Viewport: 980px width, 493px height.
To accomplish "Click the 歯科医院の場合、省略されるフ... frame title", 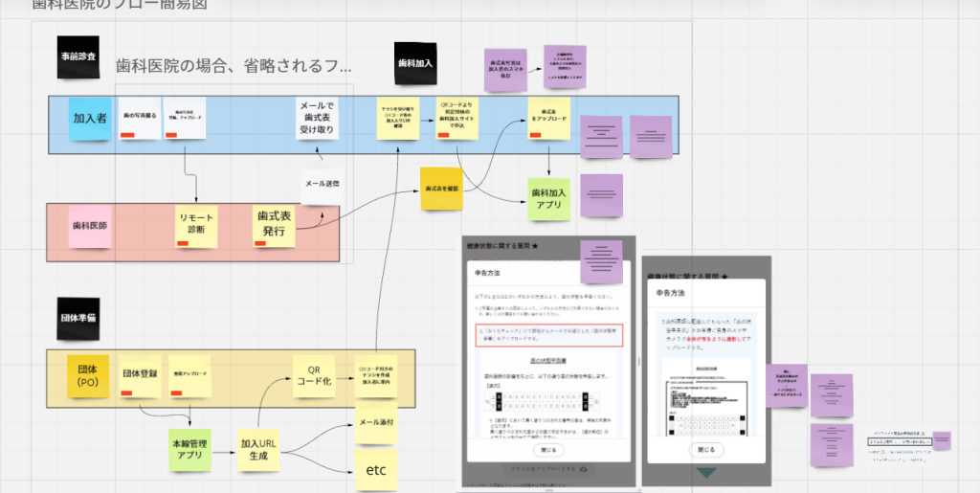I will (x=234, y=66).
